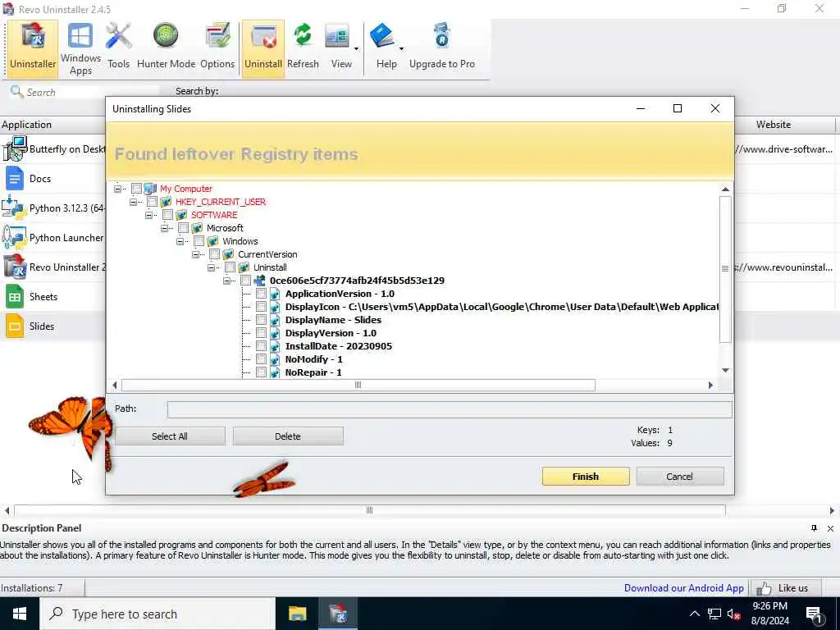Open the notification center icon
Image resolution: width=840 pixels, height=630 pixels.
814,614
